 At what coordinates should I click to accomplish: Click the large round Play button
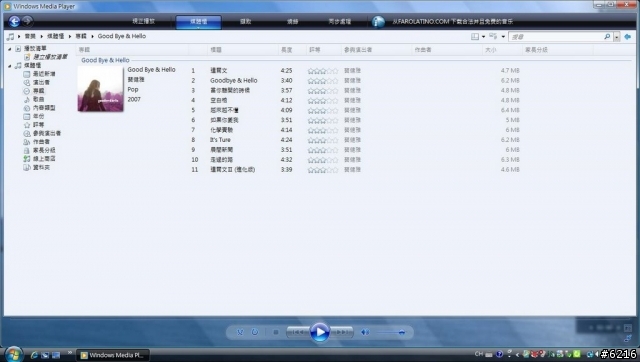[x=320, y=332]
